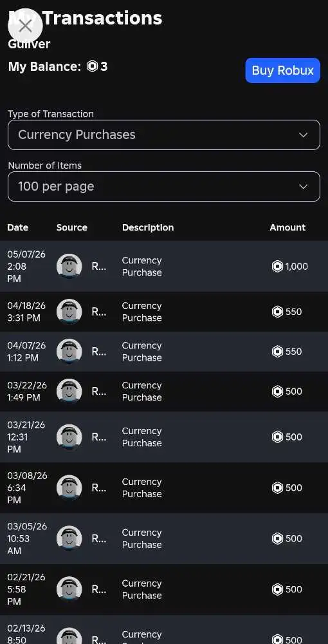Click the Amount column header

tap(287, 227)
